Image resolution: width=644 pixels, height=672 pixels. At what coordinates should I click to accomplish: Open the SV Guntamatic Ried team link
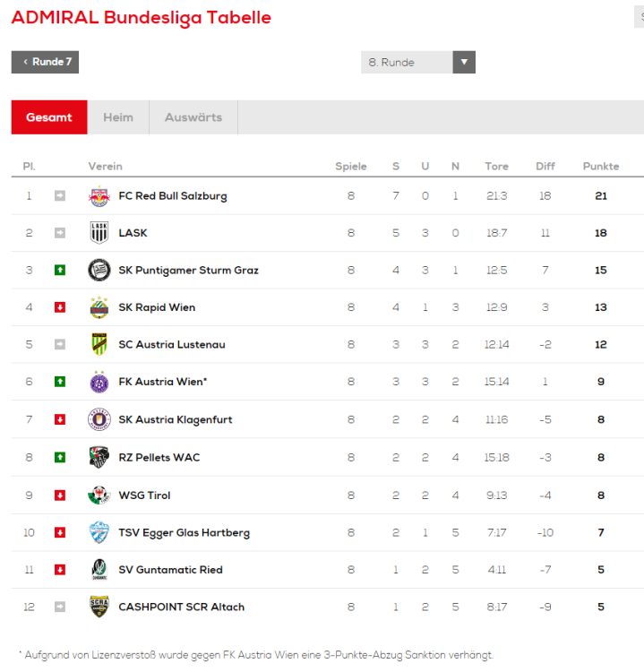pyautogui.click(x=170, y=570)
